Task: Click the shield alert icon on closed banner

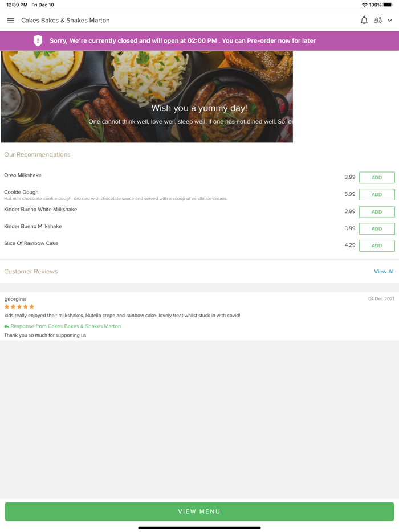Action: pos(38,40)
